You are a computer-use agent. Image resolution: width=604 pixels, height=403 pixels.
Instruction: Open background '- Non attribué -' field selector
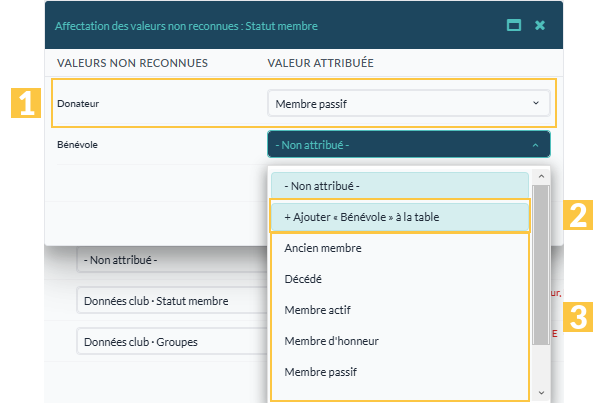172,260
